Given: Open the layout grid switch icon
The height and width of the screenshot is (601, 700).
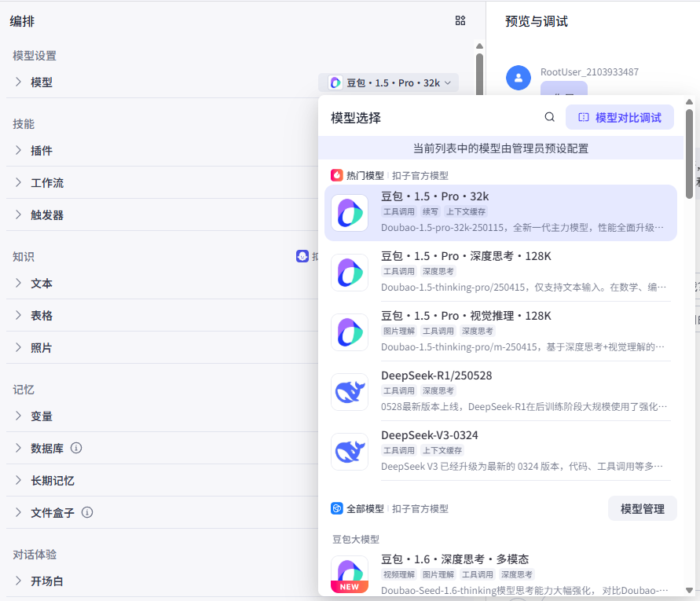Looking at the screenshot, I should coord(460,20).
